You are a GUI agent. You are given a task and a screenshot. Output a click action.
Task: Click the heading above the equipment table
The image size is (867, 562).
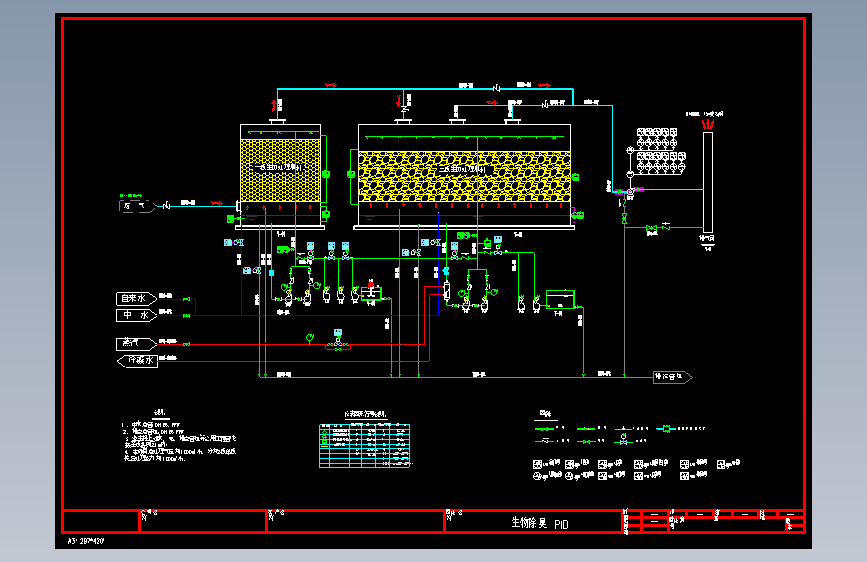365,414
